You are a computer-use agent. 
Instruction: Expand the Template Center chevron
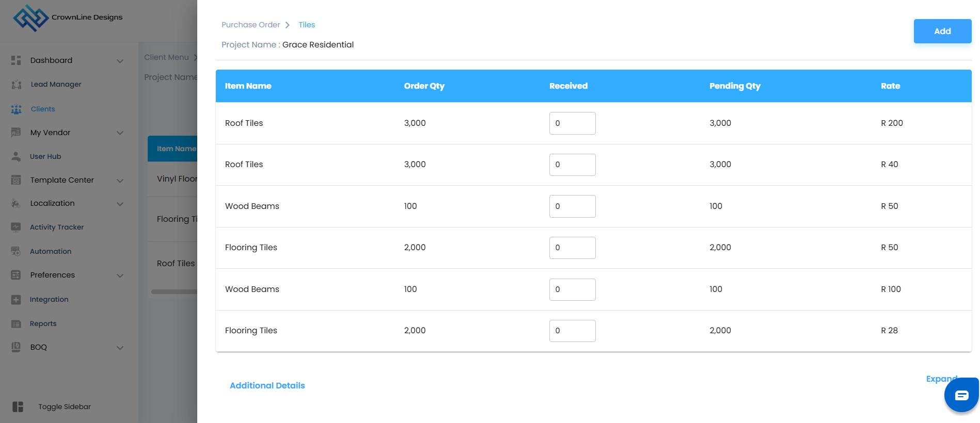tap(120, 181)
